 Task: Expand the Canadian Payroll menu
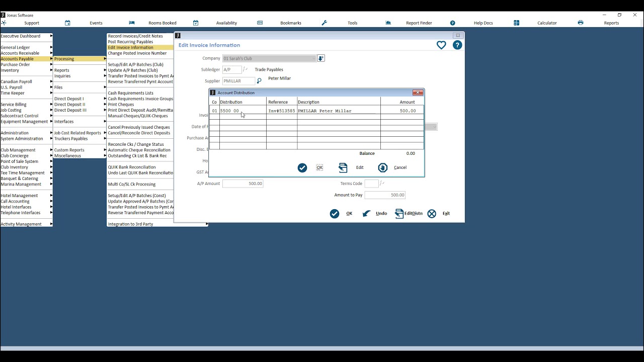[x=27, y=81]
